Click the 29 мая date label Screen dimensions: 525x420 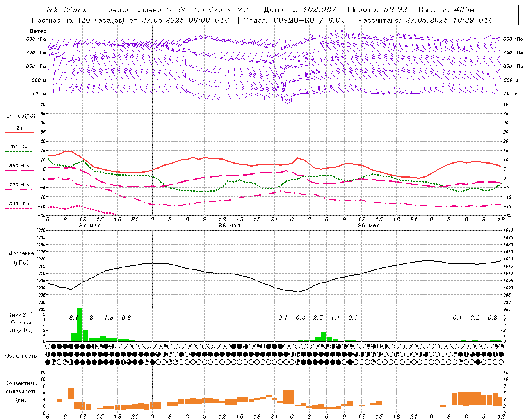[x=369, y=226]
